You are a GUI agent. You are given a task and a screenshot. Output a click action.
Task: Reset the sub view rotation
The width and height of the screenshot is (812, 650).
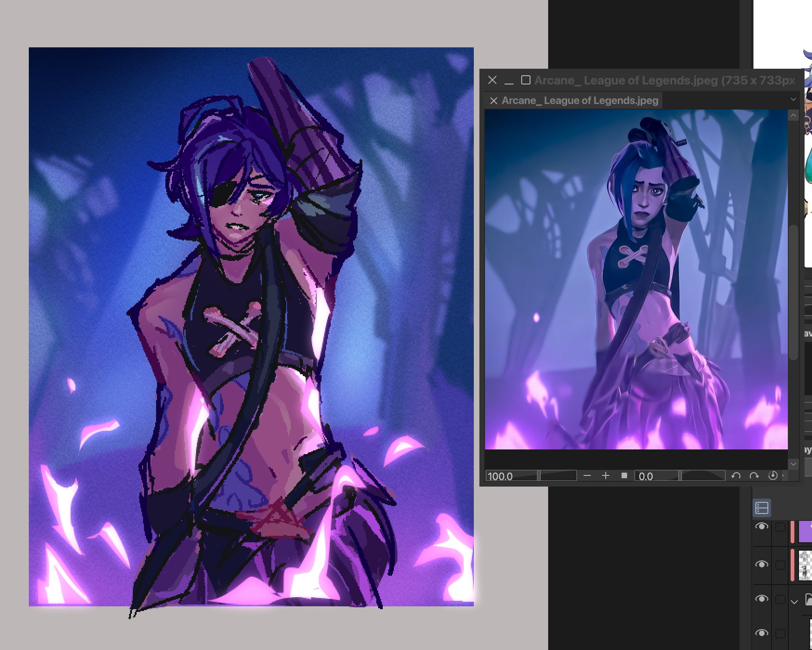[773, 476]
